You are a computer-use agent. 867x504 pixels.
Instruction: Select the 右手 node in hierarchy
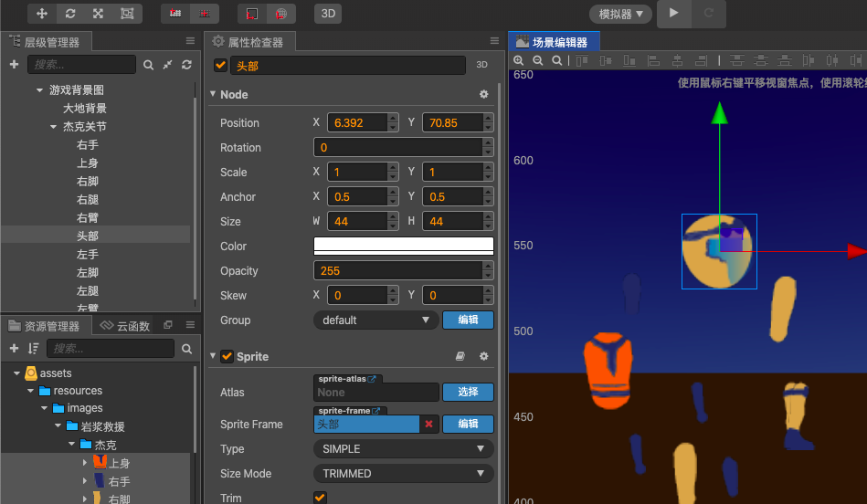[88, 145]
